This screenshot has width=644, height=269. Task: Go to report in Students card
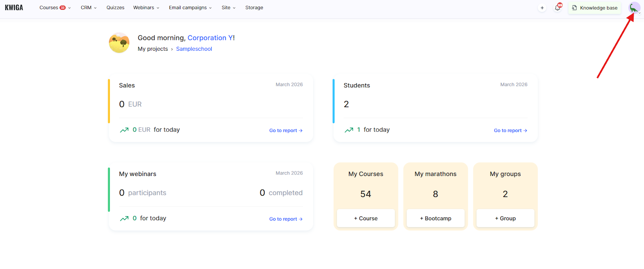click(x=510, y=130)
